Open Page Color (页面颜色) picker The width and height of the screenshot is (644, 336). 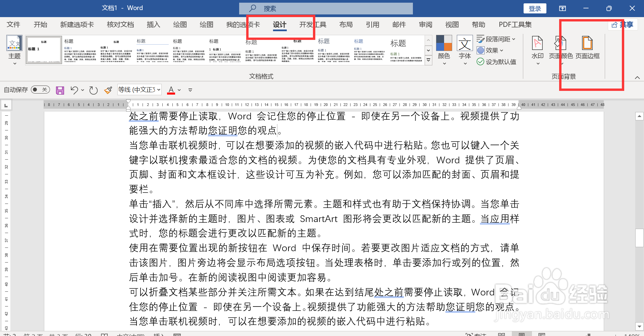[x=561, y=50]
